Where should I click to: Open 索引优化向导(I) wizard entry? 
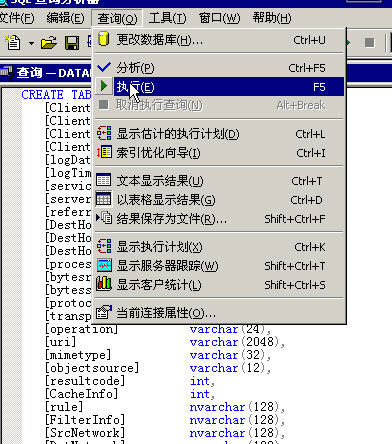coord(219,153)
